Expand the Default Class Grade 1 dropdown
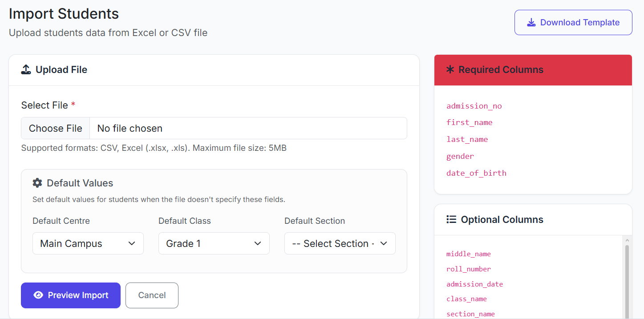The image size is (644, 319). click(214, 243)
